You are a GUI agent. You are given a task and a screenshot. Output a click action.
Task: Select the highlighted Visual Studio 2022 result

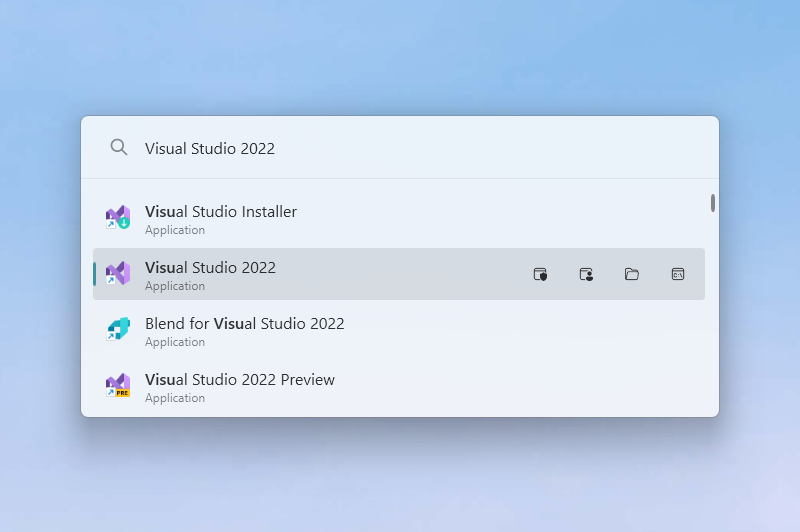210,268
